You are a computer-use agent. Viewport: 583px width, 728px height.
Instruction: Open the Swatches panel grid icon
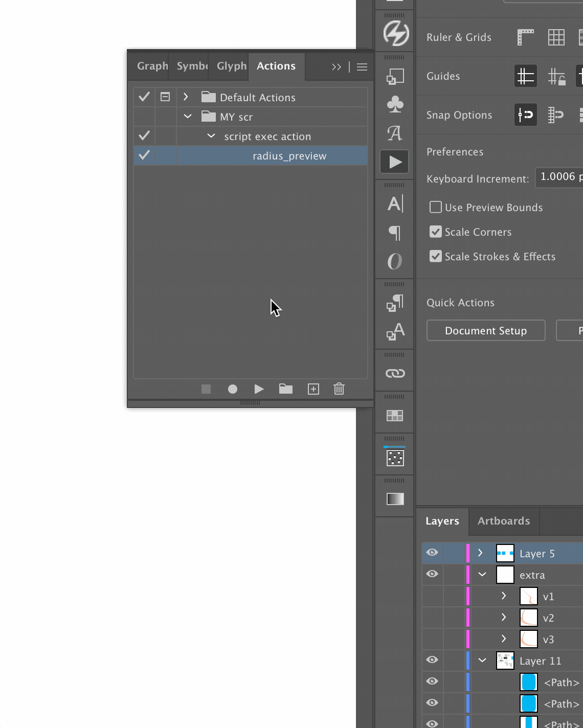[x=395, y=415]
